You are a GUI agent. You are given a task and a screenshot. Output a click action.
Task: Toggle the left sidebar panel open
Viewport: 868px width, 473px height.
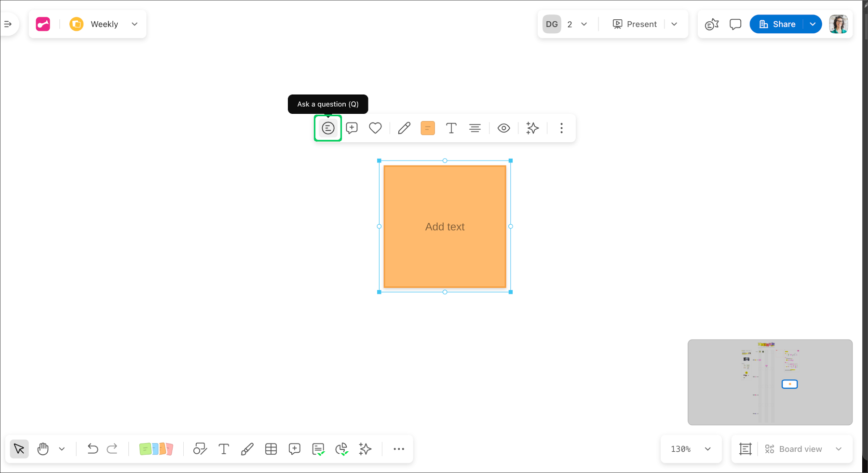pyautogui.click(x=8, y=24)
